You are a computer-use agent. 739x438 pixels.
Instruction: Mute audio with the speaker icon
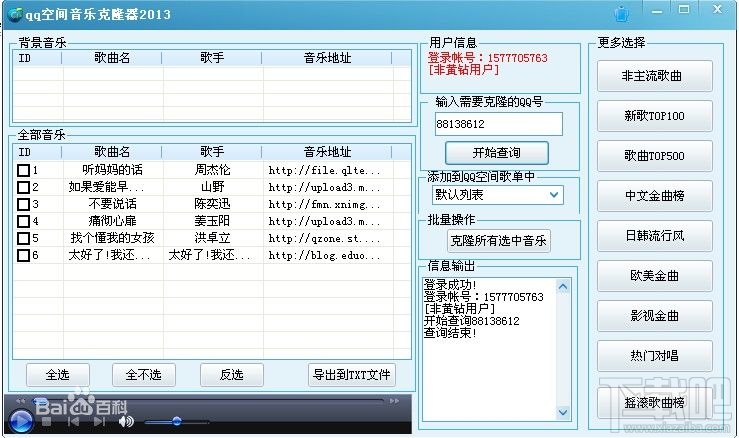click(x=126, y=421)
